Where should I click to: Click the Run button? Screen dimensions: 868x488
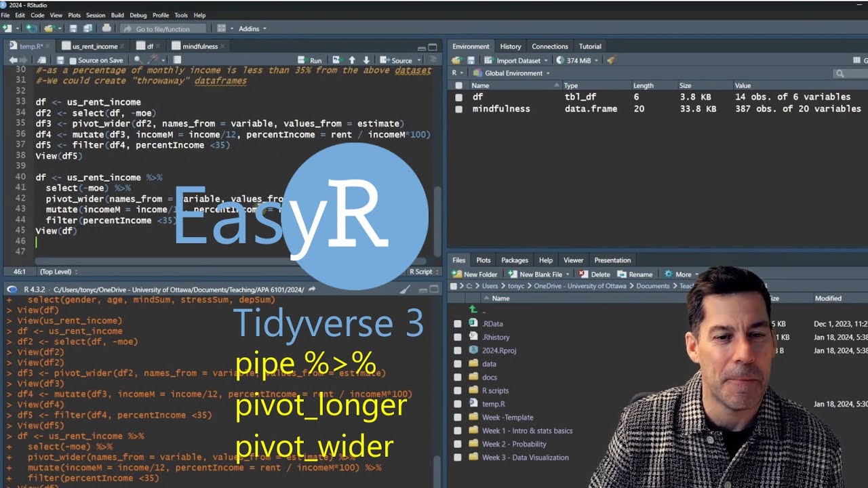tap(310, 60)
